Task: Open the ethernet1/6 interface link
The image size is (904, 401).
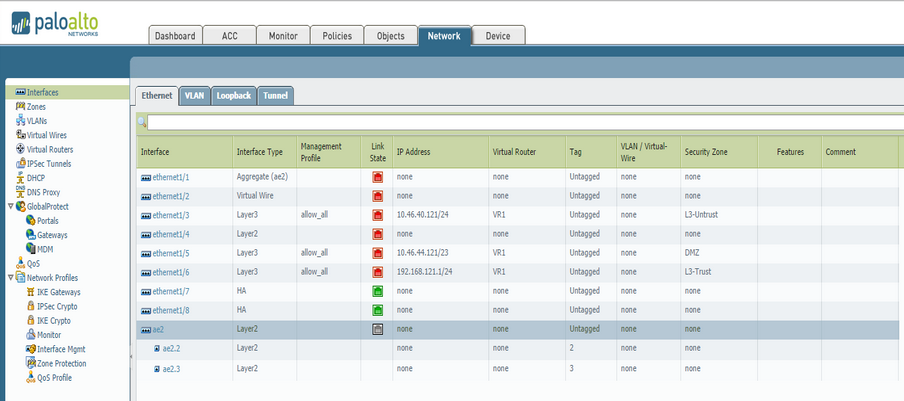Action: (x=171, y=273)
